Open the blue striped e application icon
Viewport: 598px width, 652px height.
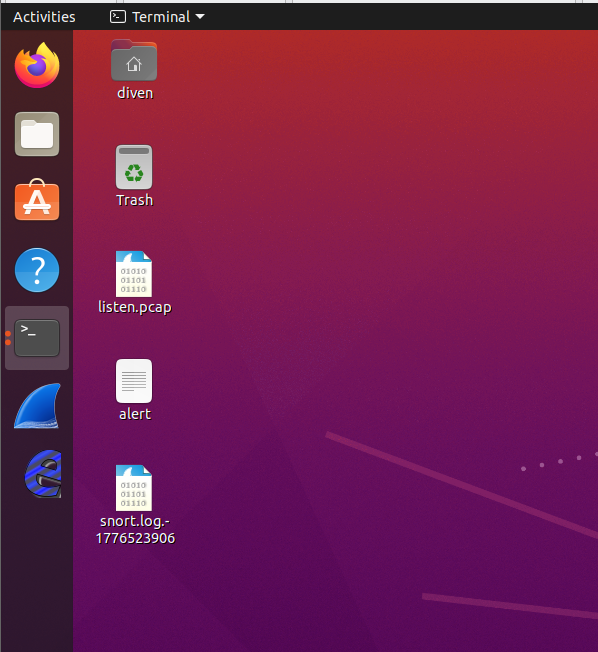click(x=43, y=474)
